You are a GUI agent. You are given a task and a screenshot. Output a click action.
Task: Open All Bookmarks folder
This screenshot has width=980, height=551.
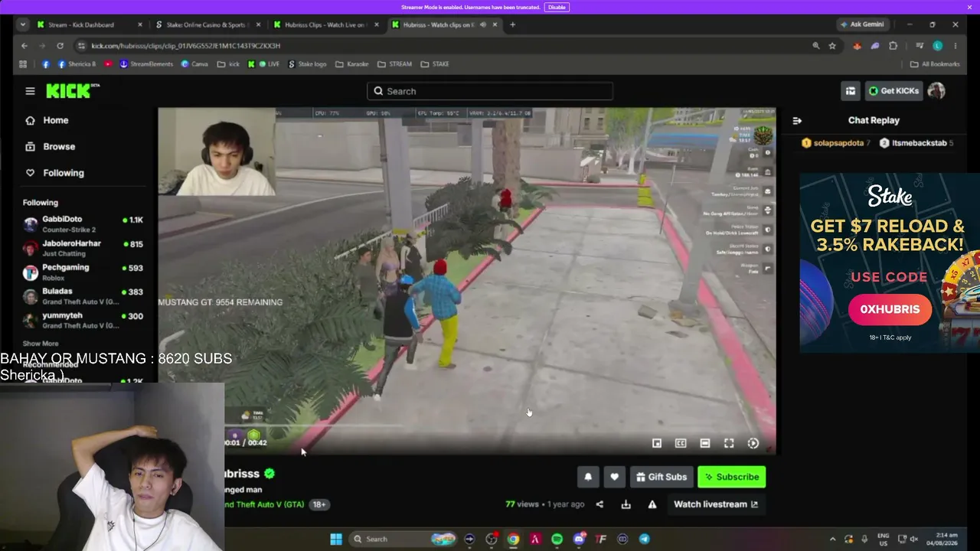point(935,64)
